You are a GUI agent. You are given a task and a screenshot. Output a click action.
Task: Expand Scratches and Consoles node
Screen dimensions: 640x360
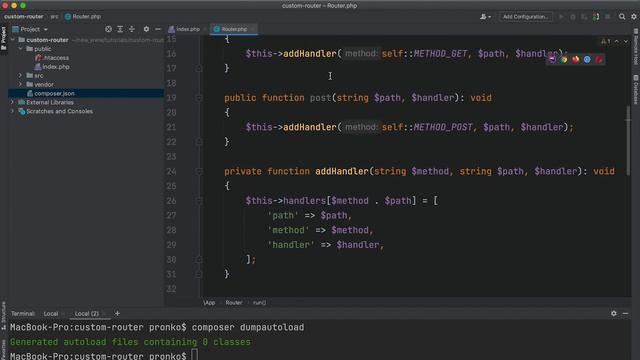13,111
